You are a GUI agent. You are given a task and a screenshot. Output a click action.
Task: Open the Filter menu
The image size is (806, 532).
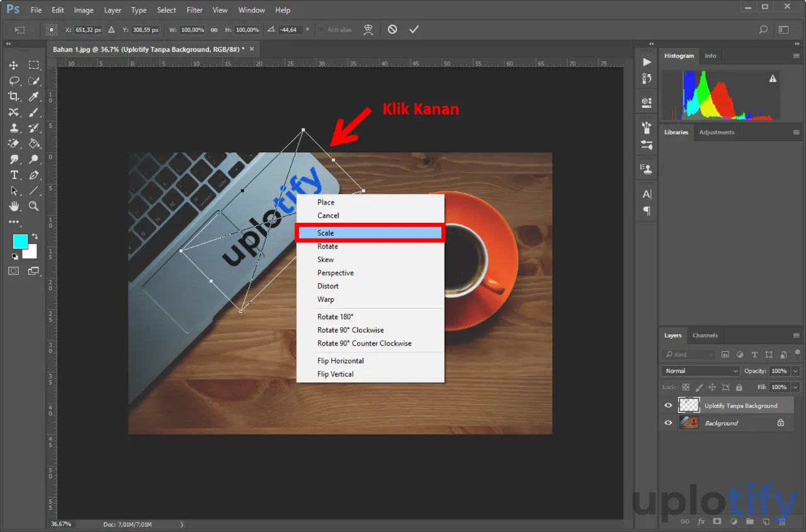point(195,10)
